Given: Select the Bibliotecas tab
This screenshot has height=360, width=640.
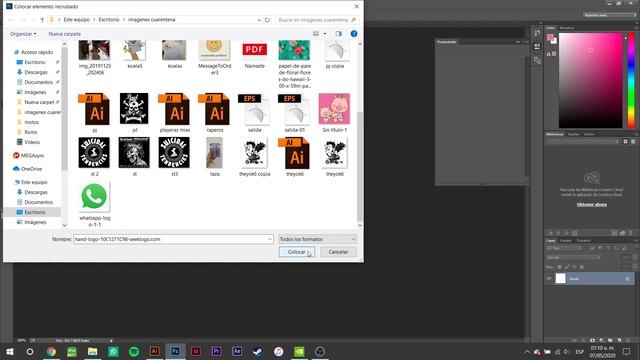Looking at the screenshot, I should (x=555, y=134).
